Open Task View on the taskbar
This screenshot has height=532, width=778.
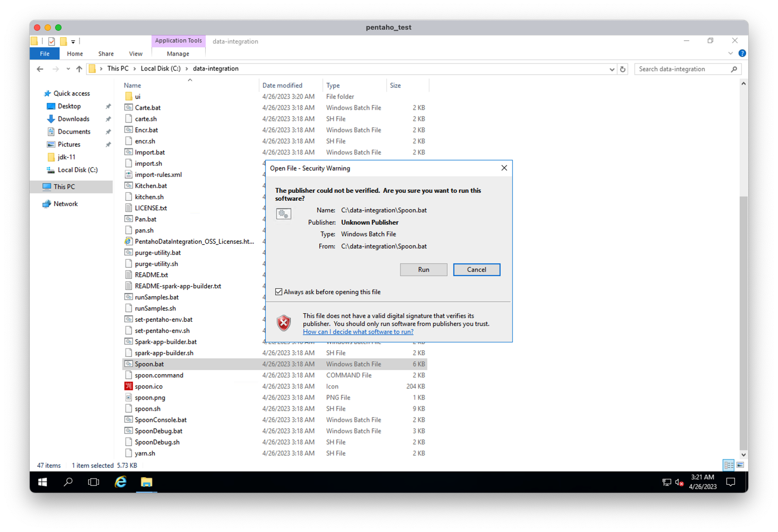93,482
